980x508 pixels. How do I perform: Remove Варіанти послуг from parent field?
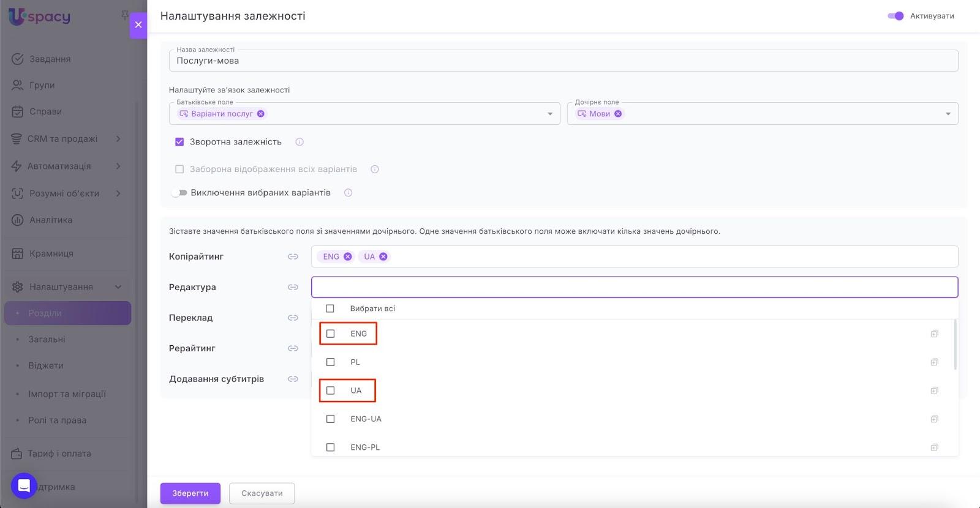pos(261,114)
